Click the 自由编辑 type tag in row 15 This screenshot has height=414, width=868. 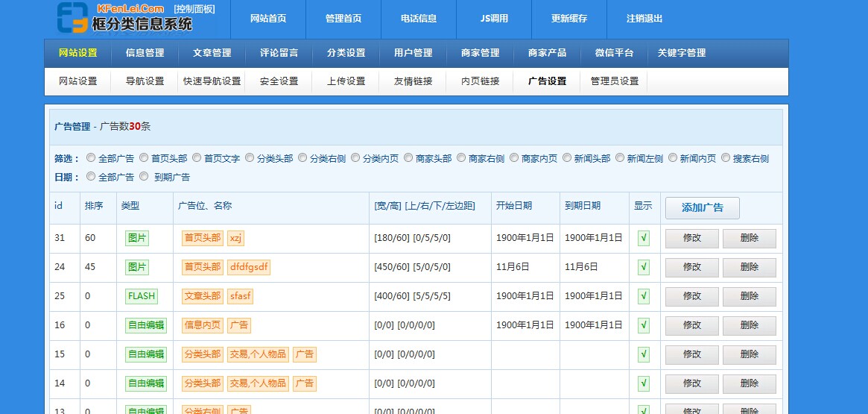(145, 354)
